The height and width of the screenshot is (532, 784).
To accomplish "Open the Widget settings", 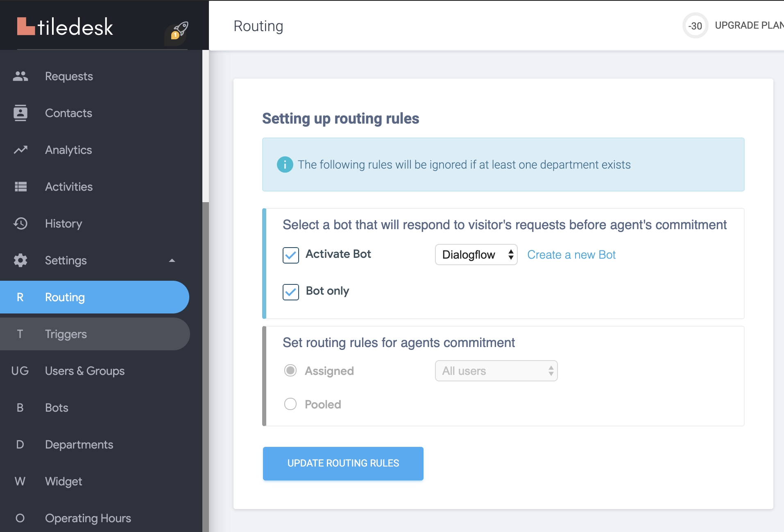I will point(63,481).
